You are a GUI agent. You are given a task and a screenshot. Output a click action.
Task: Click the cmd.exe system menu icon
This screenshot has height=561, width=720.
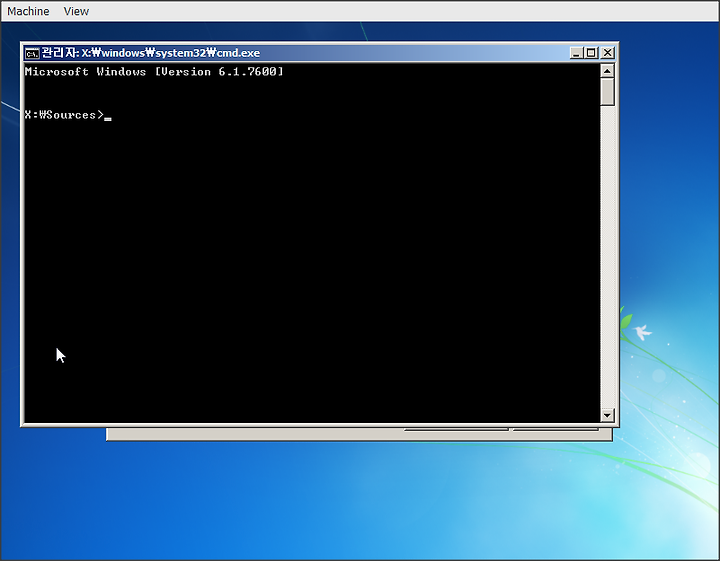[32, 53]
